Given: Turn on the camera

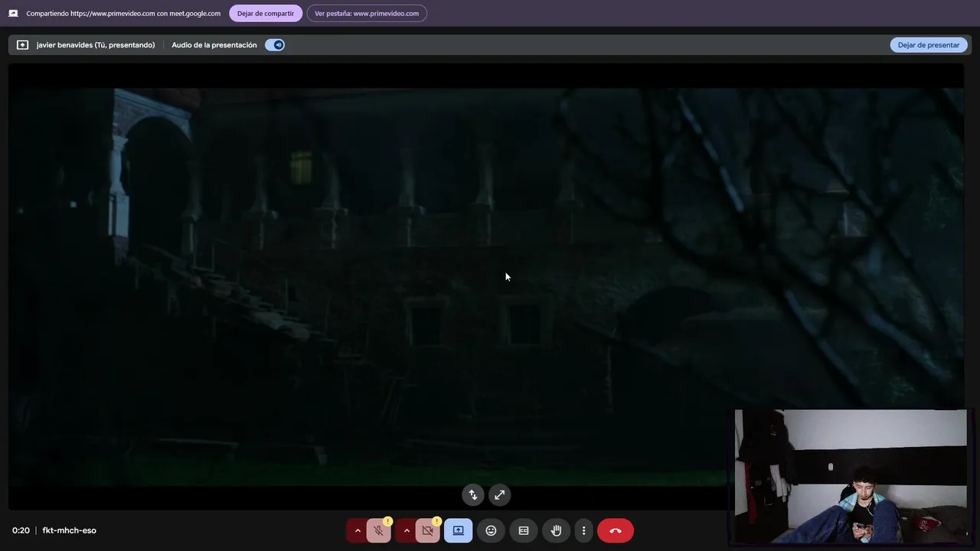Looking at the screenshot, I should tap(427, 530).
